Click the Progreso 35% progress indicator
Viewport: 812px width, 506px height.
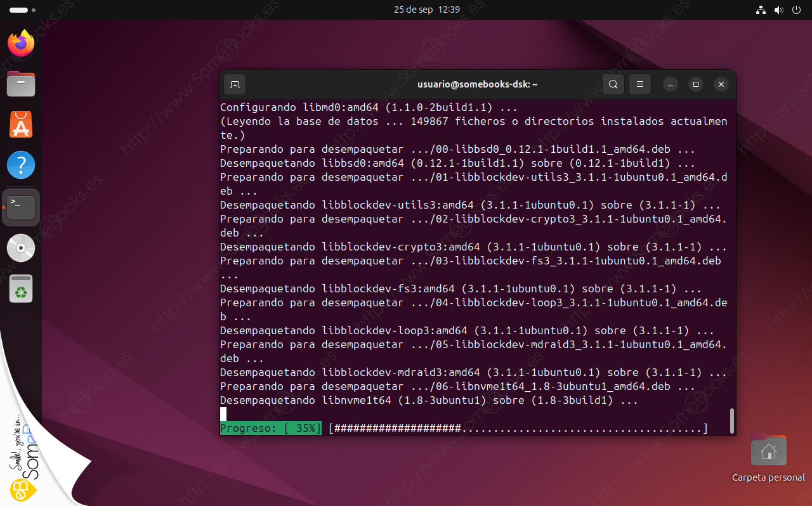coord(271,429)
